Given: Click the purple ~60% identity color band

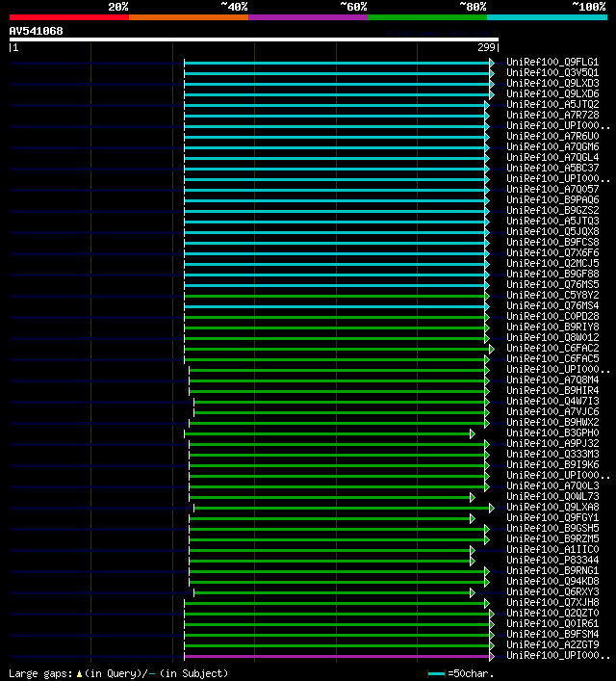Looking at the screenshot, I should (308, 17).
